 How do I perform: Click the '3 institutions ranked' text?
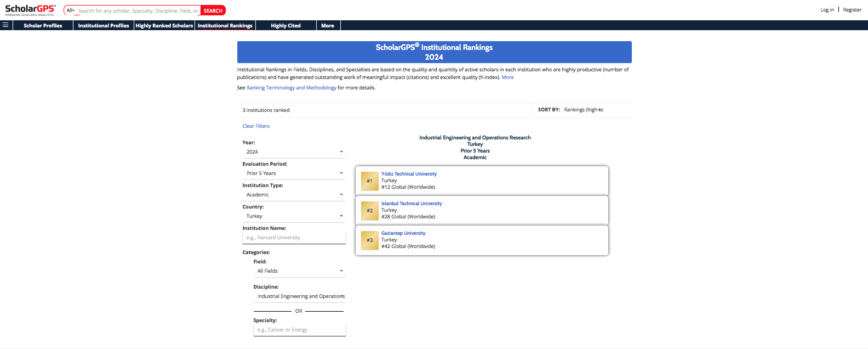click(266, 110)
